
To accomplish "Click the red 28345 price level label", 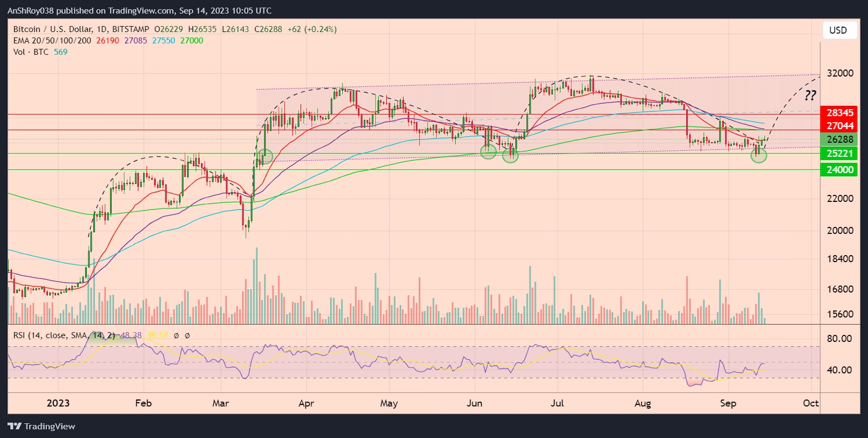I will 839,113.
